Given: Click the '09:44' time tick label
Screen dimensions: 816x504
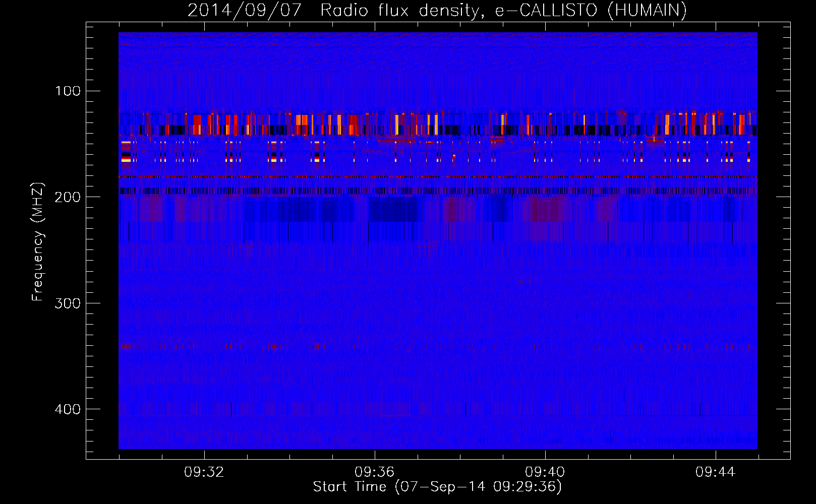Looking at the screenshot, I should [715, 472].
